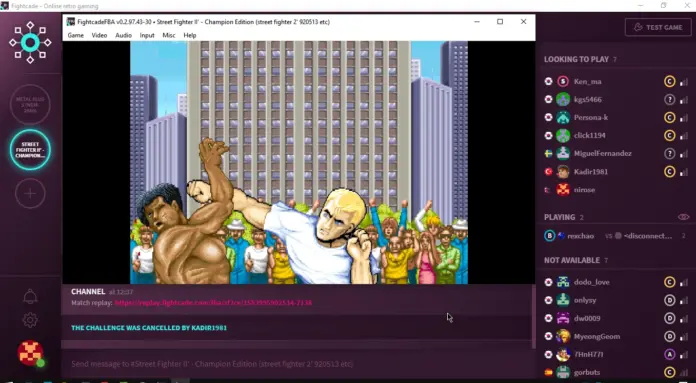This screenshot has width=696, height=383.
Task: Click the chat message input field
Action: 297,364
